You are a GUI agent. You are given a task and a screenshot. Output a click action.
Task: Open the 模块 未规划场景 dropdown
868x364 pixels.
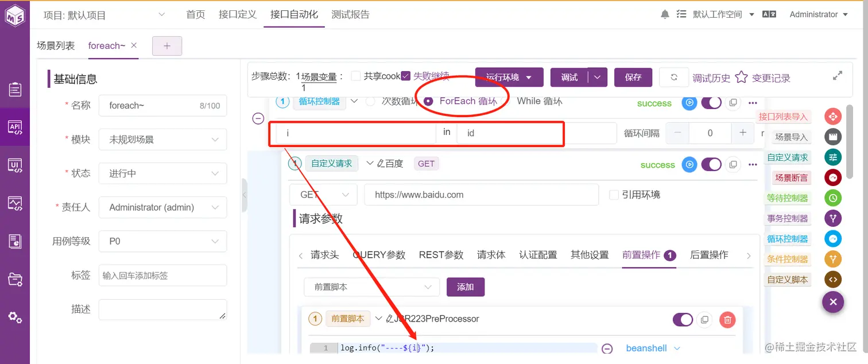click(x=162, y=140)
